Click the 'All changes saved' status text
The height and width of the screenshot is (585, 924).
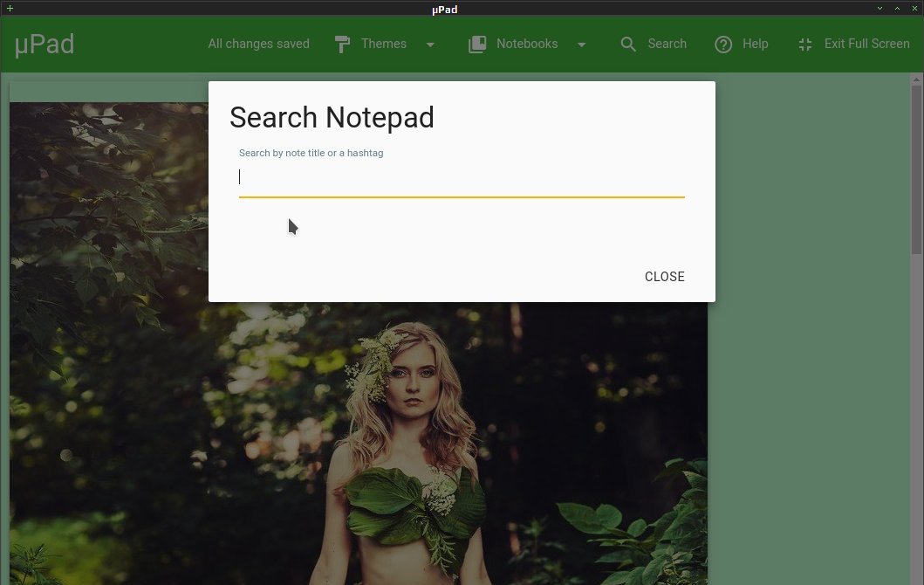click(258, 44)
